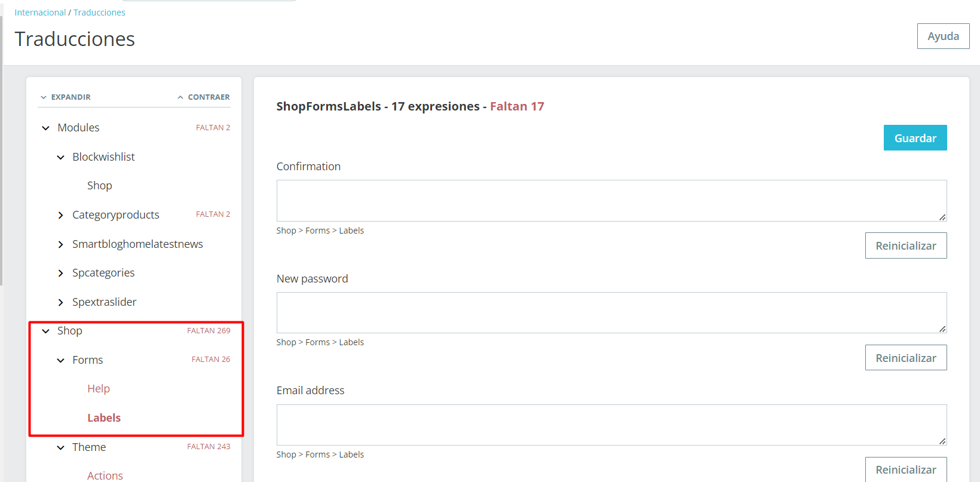Expand the Spcategories chevron
This screenshot has height=482, width=980.
(x=60, y=273)
